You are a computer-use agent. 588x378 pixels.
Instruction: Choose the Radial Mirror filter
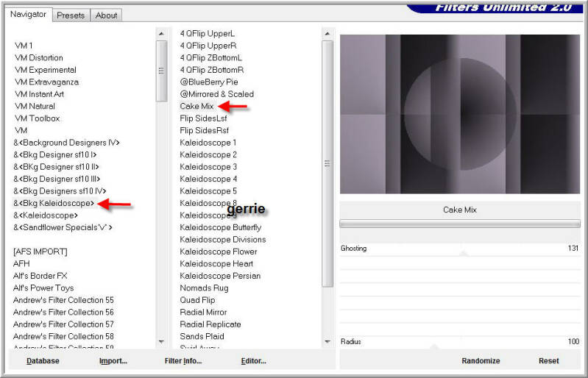[203, 312]
